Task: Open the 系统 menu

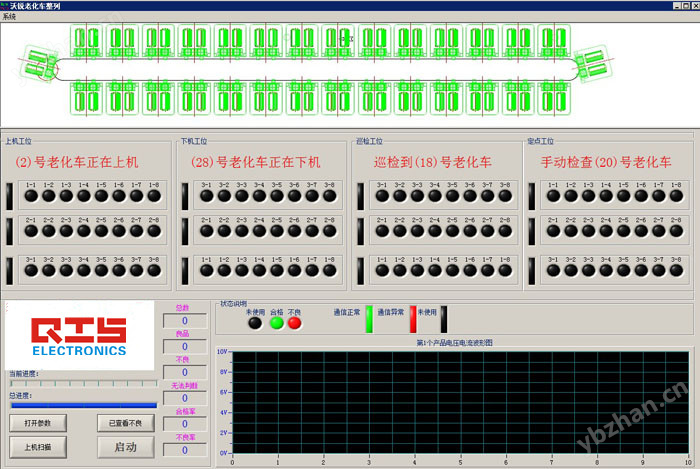Action: point(10,17)
